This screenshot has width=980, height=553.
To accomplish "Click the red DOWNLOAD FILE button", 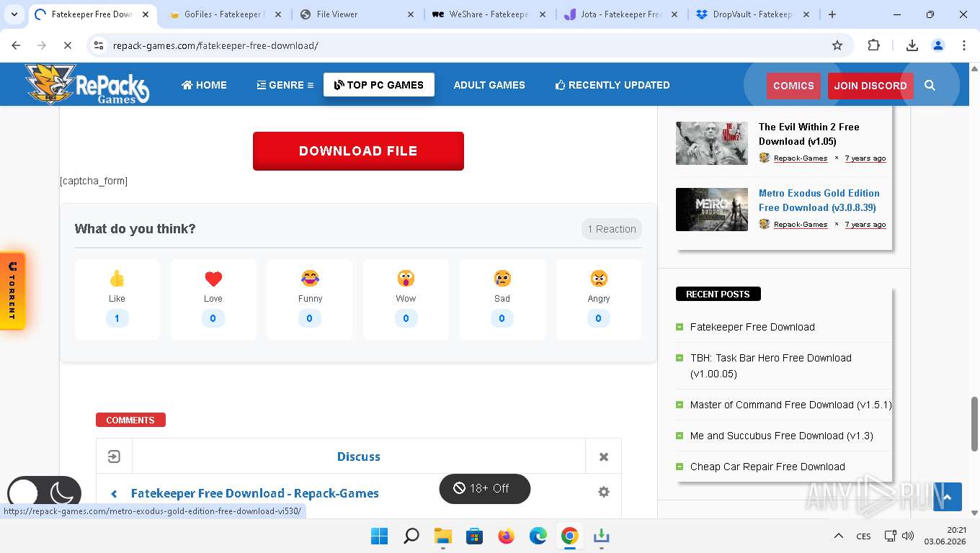I will click(x=358, y=151).
